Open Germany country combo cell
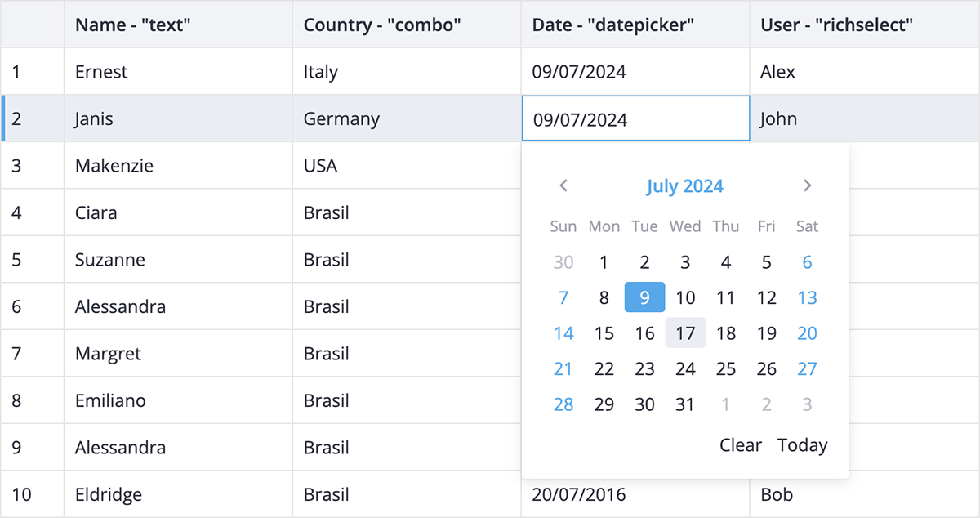The image size is (980, 518). click(x=407, y=118)
